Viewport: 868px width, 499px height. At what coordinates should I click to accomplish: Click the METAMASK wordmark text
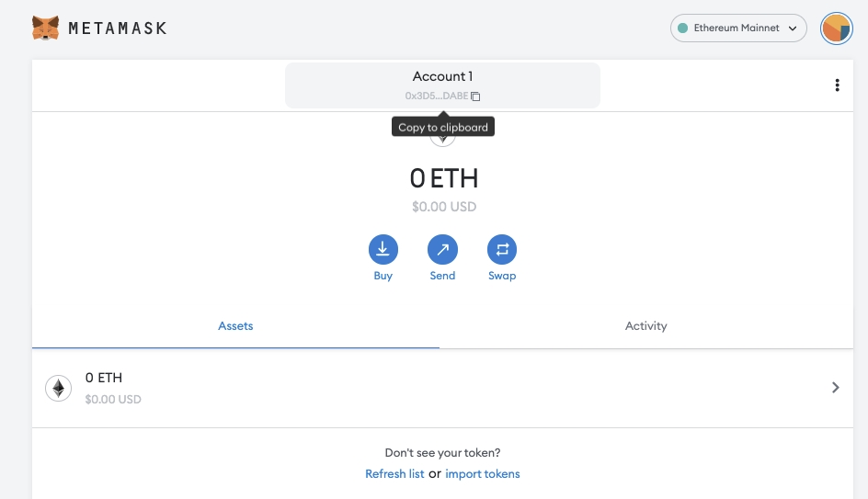coord(118,28)
